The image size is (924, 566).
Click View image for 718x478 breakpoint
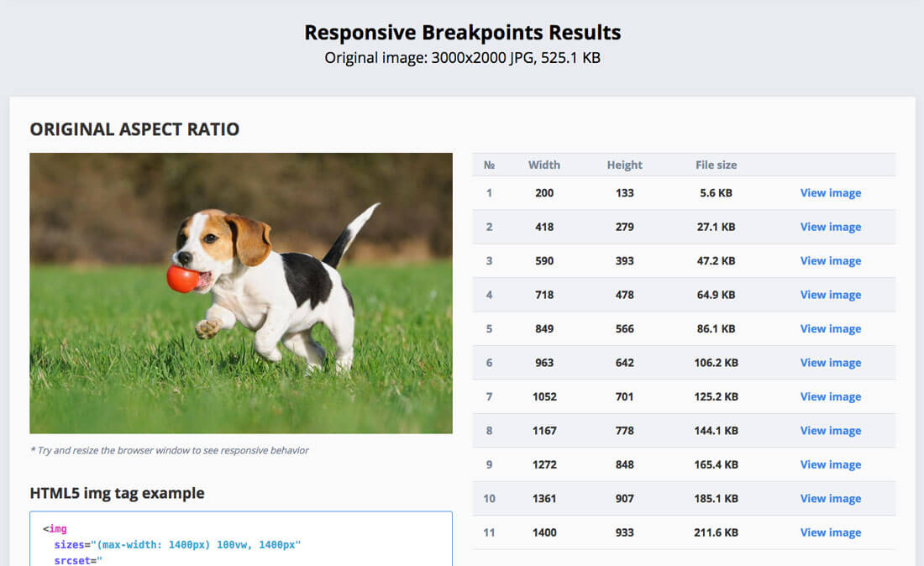pyautogui.click(x=830, y=295)
